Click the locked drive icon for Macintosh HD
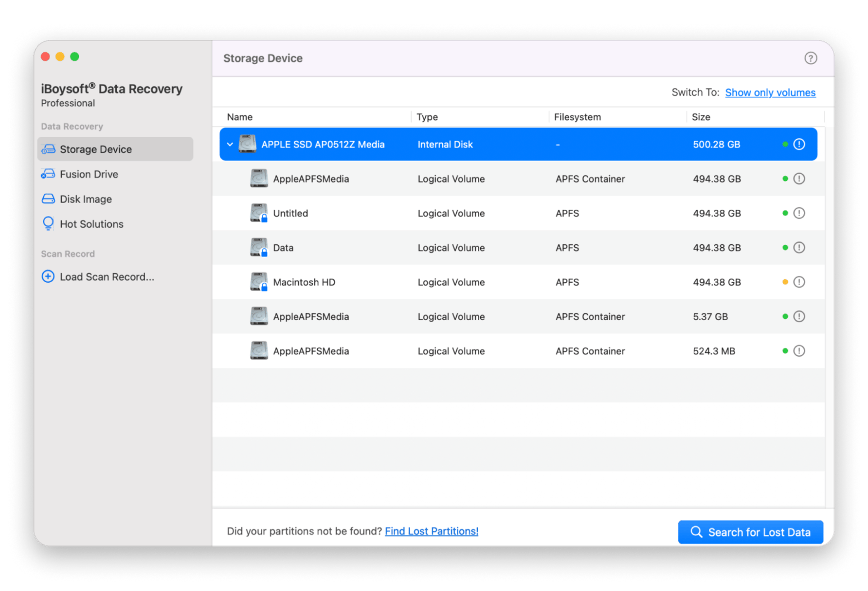This screenshot has width=868, height=591. 259,282
